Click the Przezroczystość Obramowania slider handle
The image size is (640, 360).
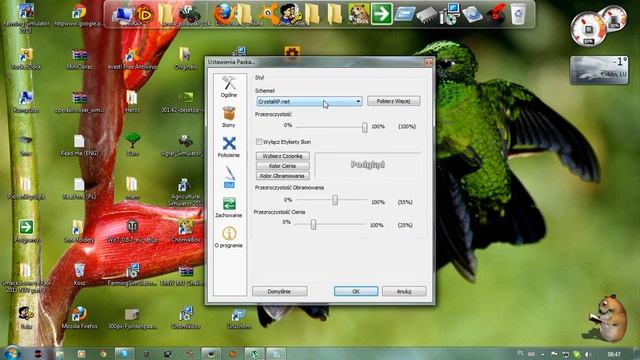point(335,200)
